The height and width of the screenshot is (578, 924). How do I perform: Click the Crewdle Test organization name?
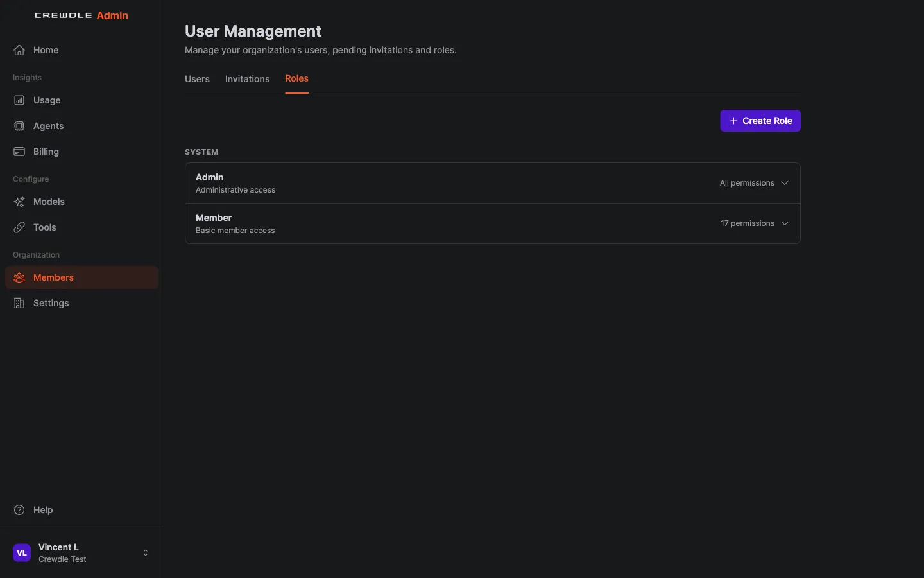[x=62, y=559]
